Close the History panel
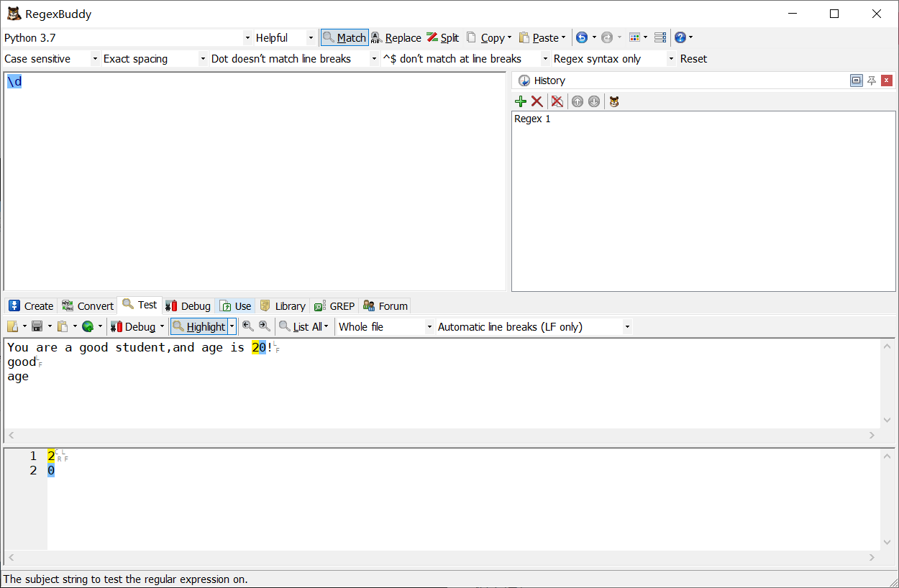 click(x=887, y=81)
